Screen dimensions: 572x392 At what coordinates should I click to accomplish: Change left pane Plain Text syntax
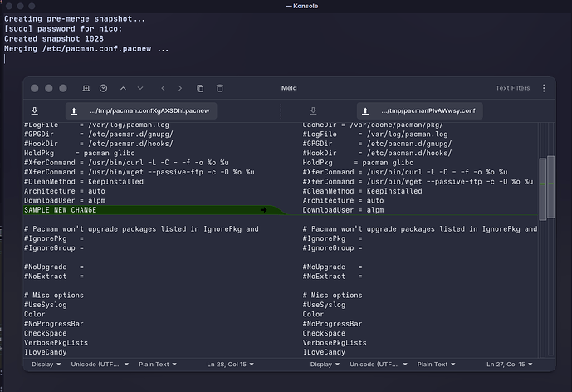pyautogui.click(x=158, y=365)
